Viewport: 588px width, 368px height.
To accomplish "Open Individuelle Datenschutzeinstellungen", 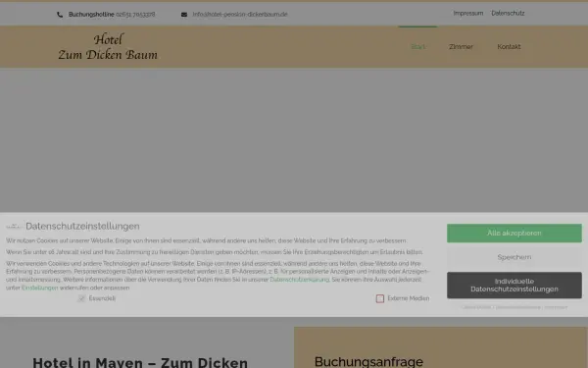I will point(514,286).
